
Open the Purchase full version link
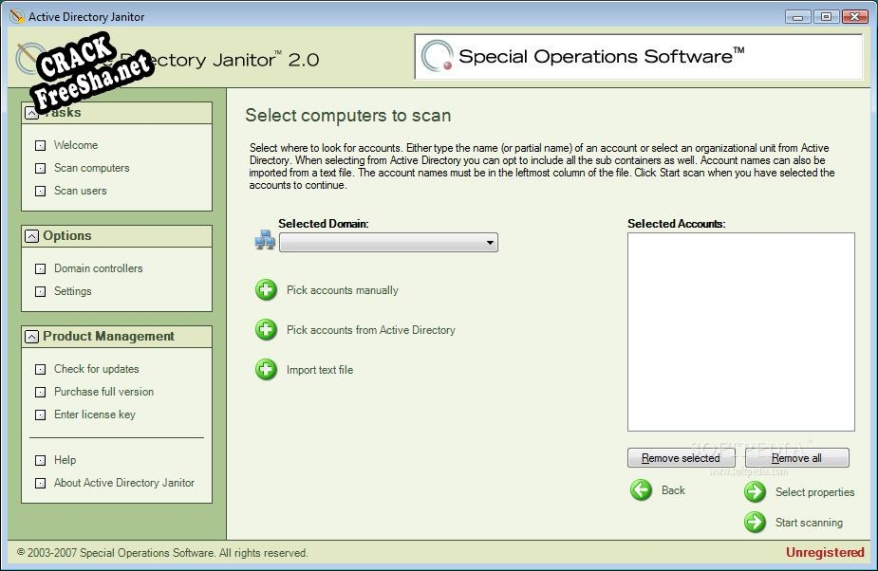(103, 392)
